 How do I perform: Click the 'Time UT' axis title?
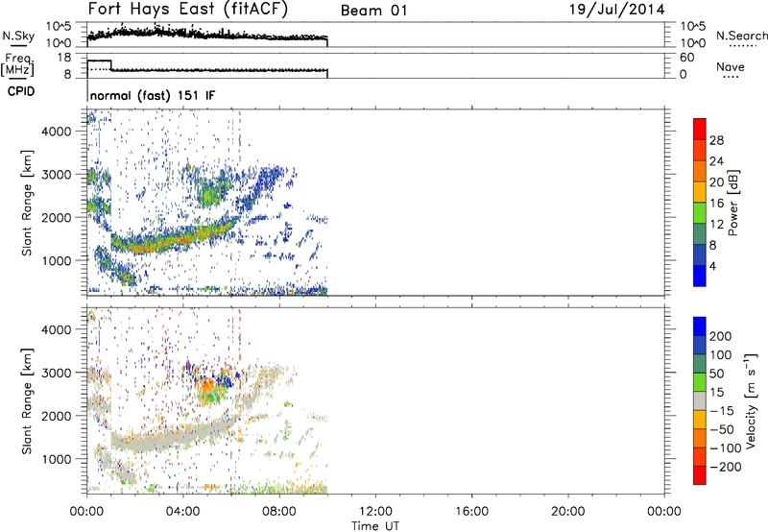[x=375, y=526]
